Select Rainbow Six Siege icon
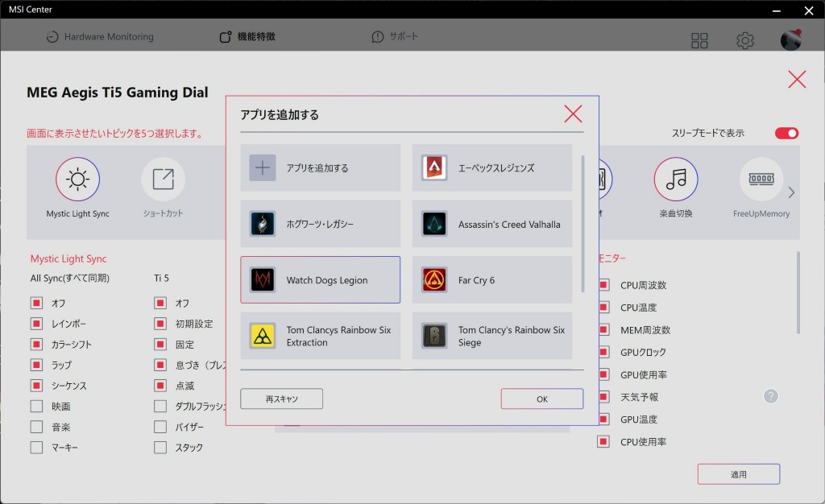 (434, 336)
